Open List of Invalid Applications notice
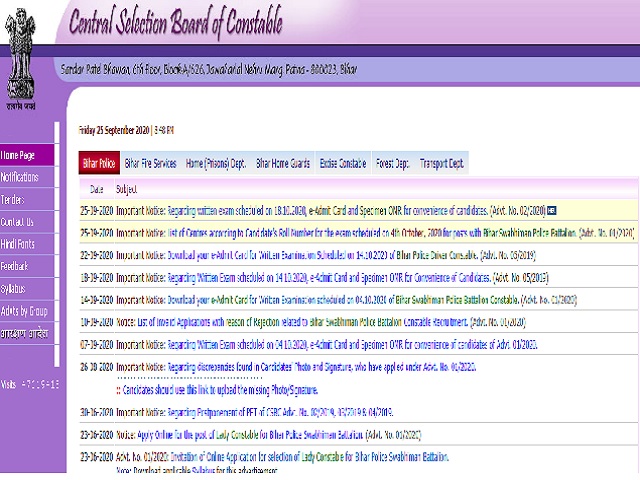640x480 pixels. pyautogui.click(x=302, y=322)
